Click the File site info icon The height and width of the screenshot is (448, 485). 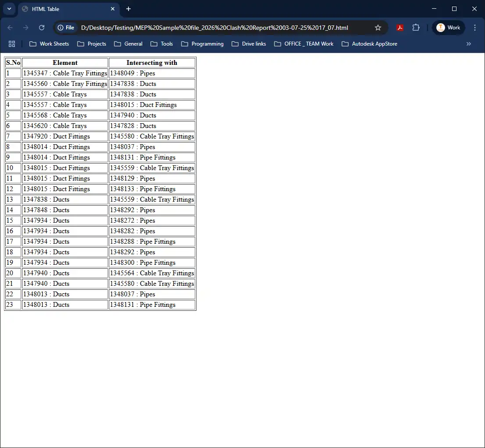pyautogui.click(x=66, y=28)
